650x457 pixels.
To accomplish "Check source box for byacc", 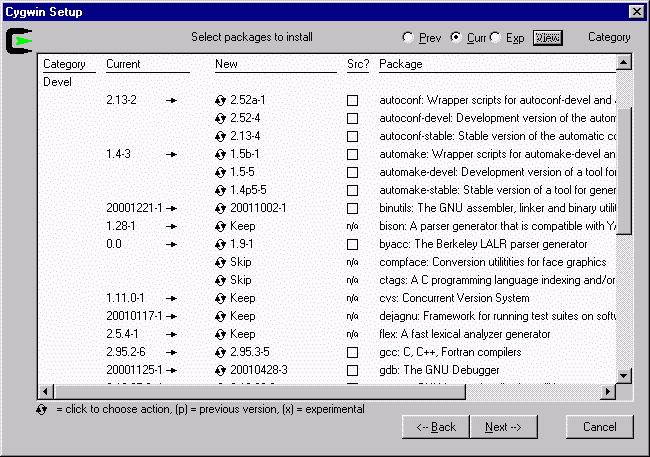I will 352,245.
